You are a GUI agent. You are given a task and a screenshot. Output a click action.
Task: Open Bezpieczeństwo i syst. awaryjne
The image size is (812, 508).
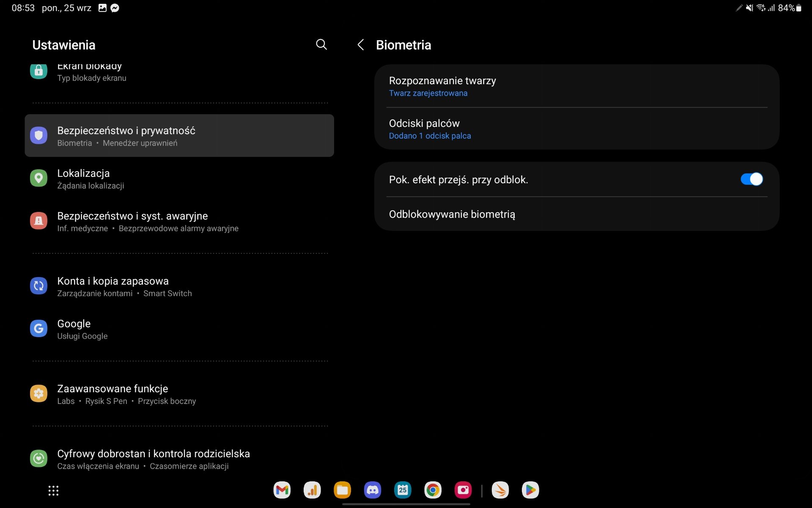[179, 221]
